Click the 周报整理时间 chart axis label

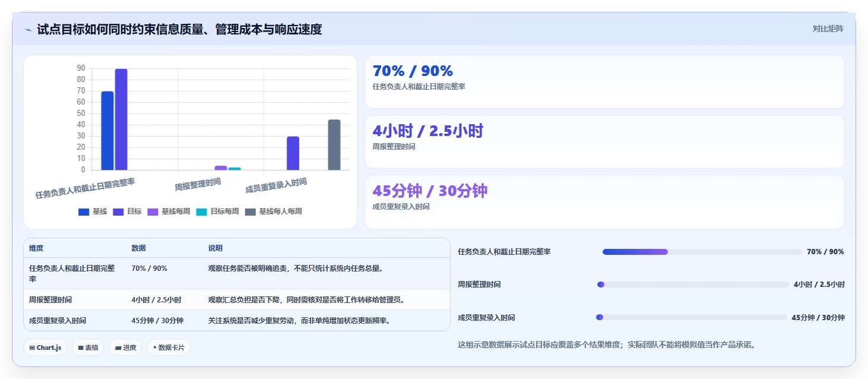point(198,184)
